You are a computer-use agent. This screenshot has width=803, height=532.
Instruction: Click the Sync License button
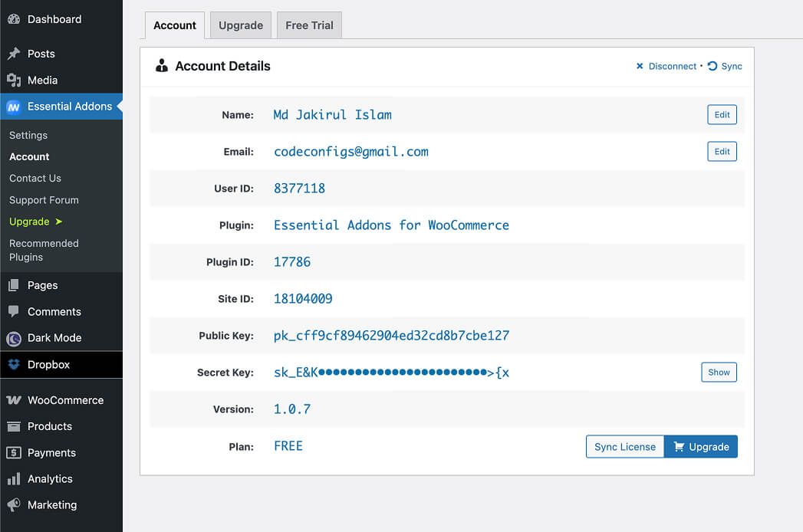coord(625,446)
